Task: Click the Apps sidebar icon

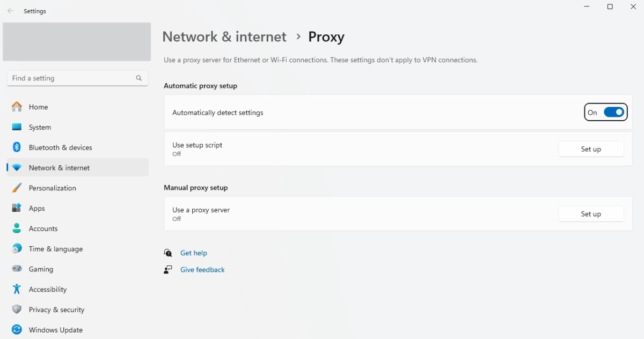Action: [16, 208]
